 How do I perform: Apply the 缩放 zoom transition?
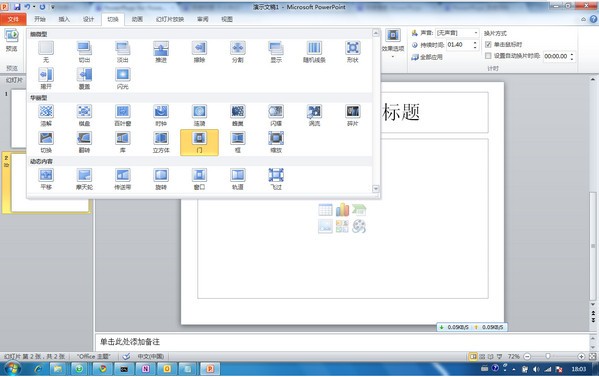click(x=276, y=142)
